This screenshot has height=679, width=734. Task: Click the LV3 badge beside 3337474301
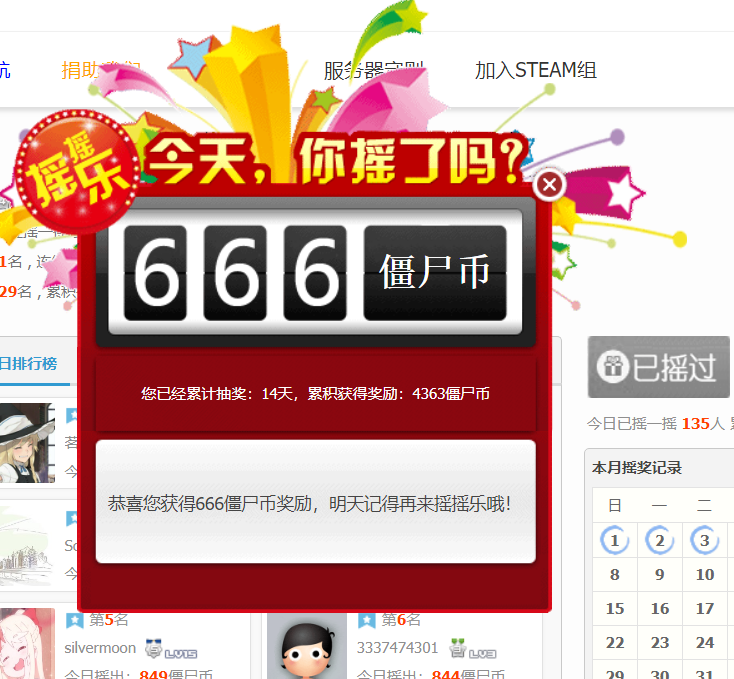point(474,649)
